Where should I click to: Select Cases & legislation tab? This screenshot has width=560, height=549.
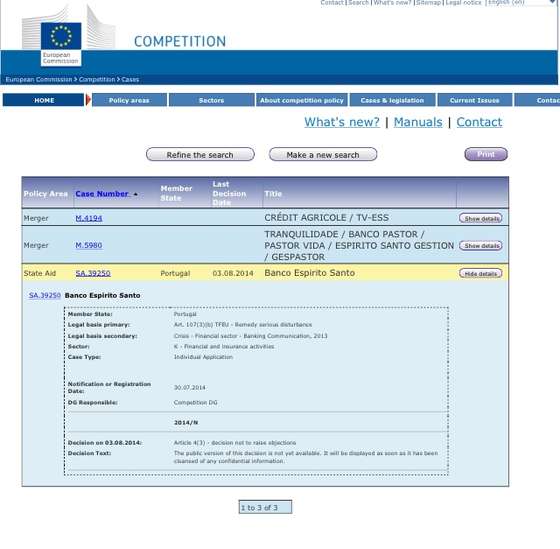[x=392, y=100]
